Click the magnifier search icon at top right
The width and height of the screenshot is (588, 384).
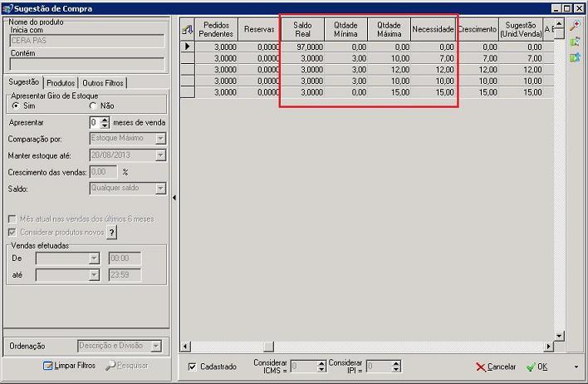575,26
